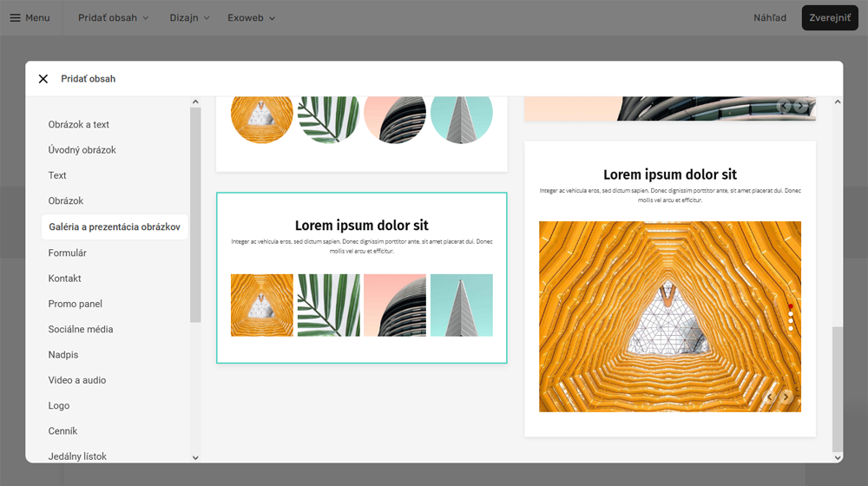Click next arrow on orange slideshow preview
This screenshot has width=868, height=486.
coord(786,397)
